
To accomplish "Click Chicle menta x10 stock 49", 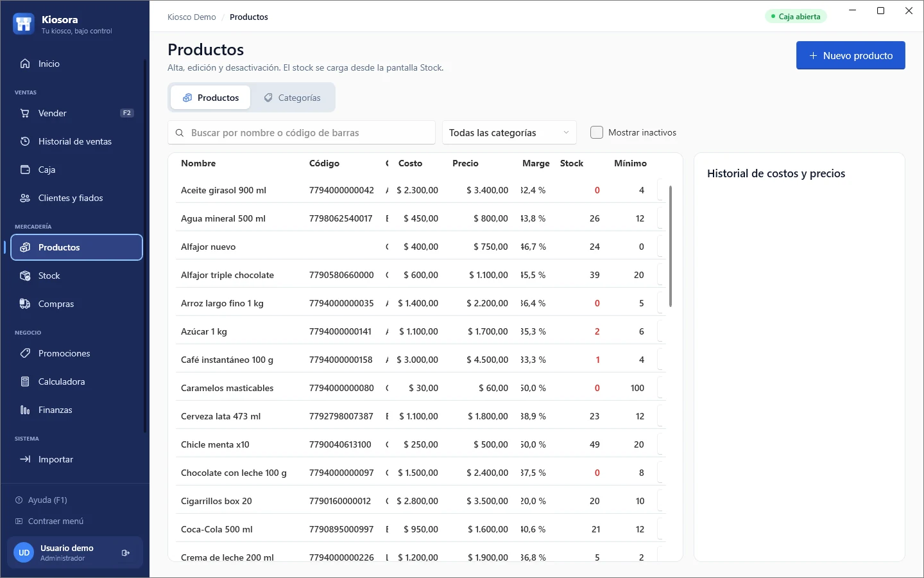I will tap(595, 444).
